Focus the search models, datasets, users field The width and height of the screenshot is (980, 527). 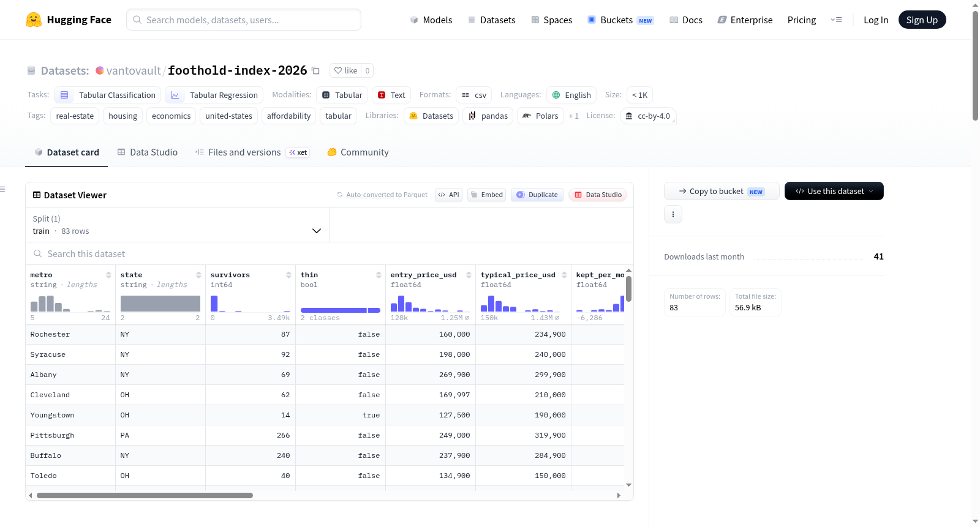pos(244,20)
